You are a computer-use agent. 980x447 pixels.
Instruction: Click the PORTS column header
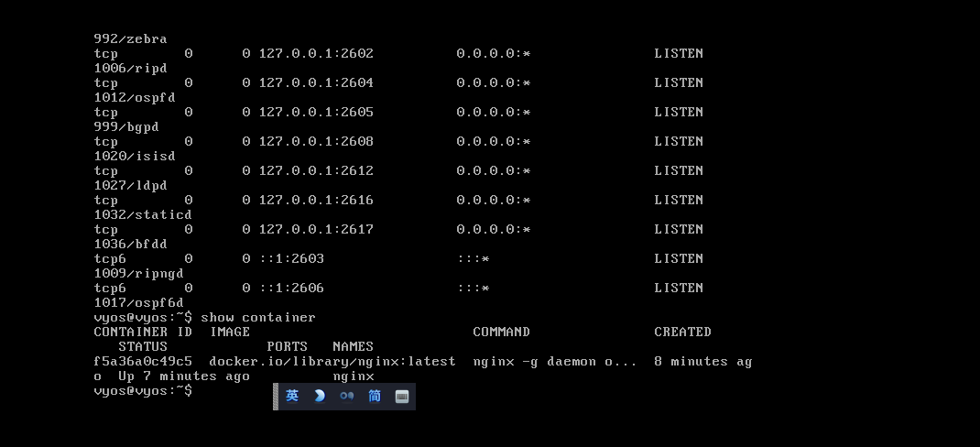[x=287, y=346]
